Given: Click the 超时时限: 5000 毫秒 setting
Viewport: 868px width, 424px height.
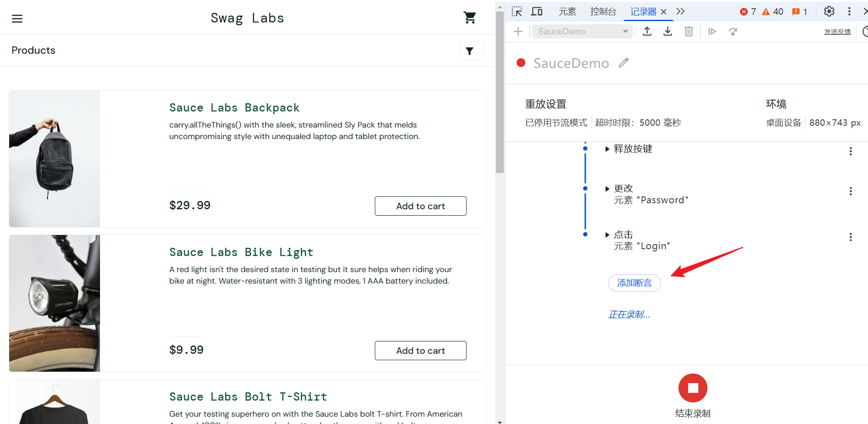Looking at the screenshot, I should 638,123.
